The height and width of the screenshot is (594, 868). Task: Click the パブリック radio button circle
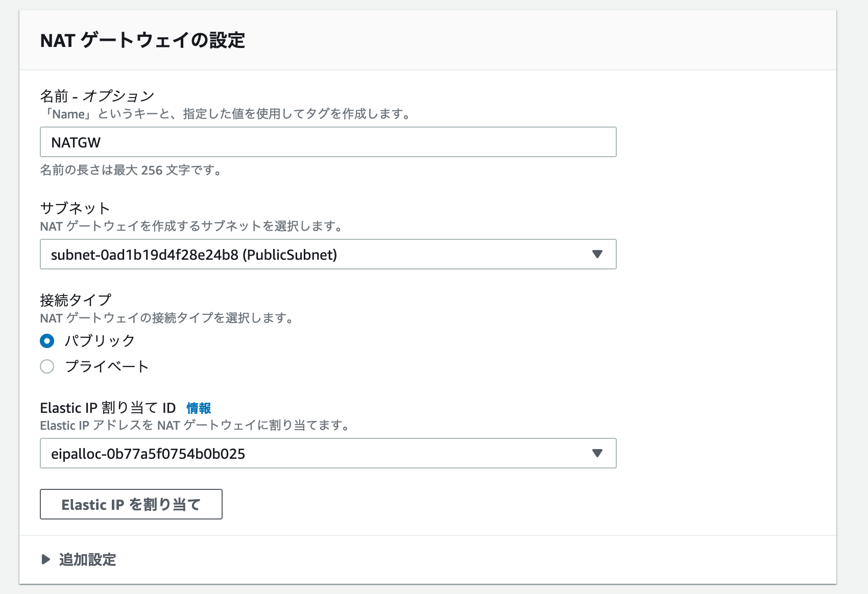coord(47,341)
